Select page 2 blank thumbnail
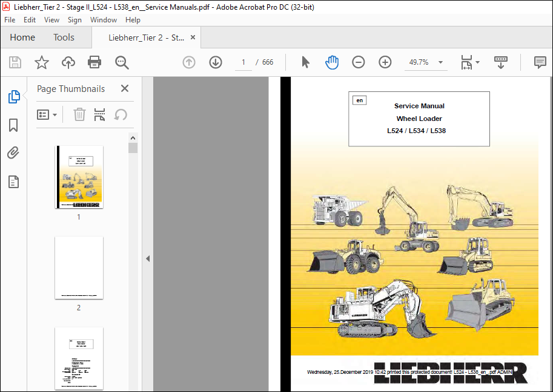Screen dimensions: 553x392 pos(79,268)
